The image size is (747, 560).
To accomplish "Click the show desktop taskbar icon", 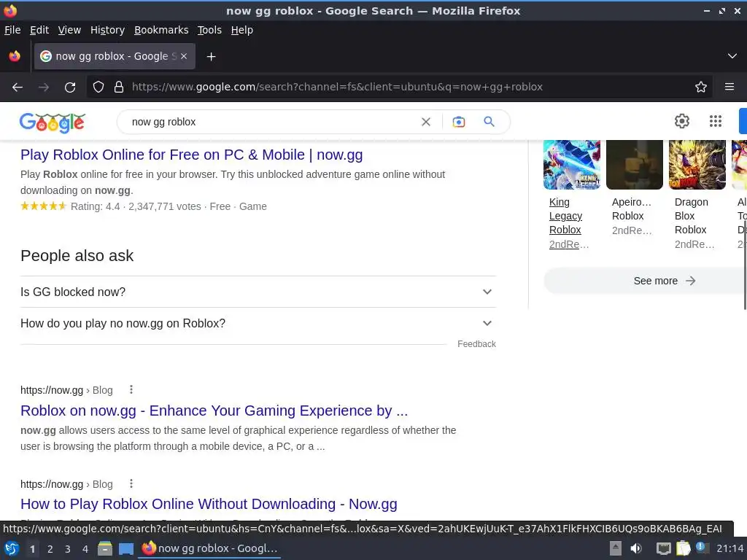I will [x=125, y=549].
